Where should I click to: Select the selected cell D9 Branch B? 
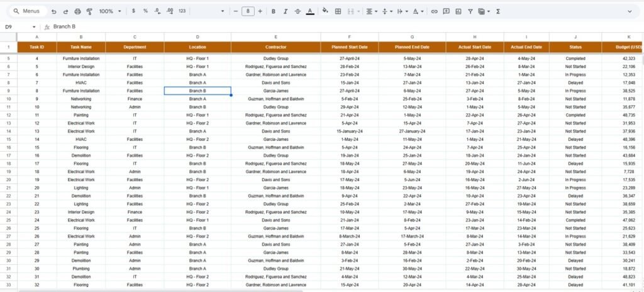pyautogui.click(x=197, y=91)
